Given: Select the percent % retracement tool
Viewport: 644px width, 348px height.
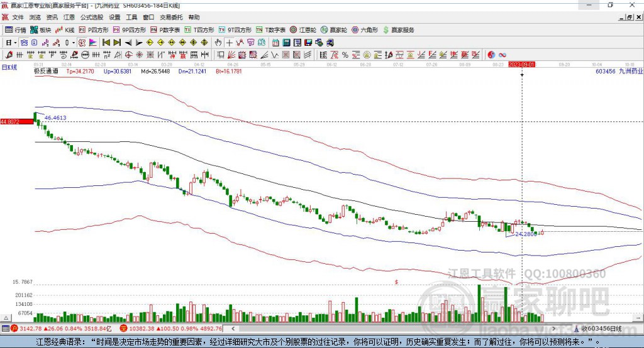Looking at the screenshot, I should pyautogui.click(x=345, y=55).
